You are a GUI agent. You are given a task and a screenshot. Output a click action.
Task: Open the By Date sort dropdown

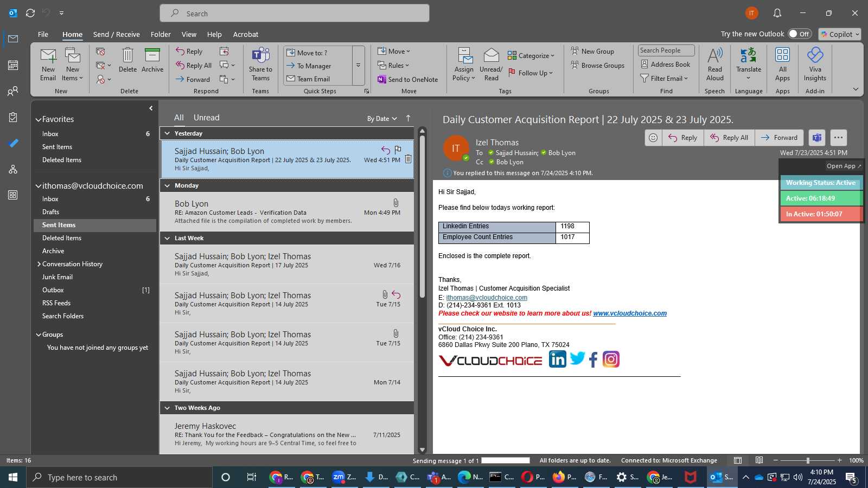tap(382, 119)
